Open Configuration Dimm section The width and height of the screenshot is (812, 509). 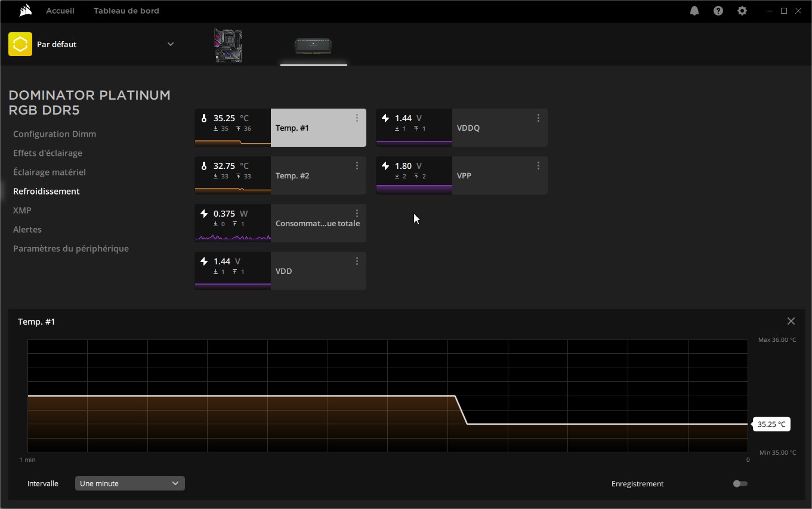tap(54, 134)
